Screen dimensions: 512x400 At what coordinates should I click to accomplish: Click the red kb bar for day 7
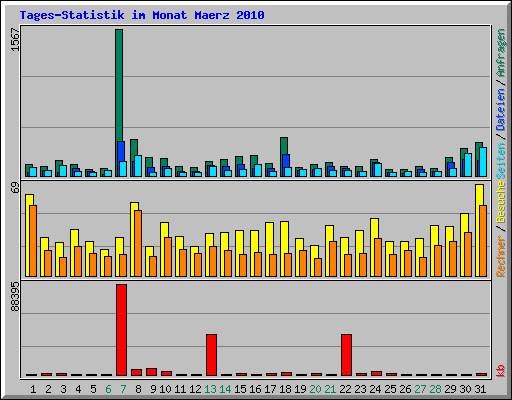[121, 330]
